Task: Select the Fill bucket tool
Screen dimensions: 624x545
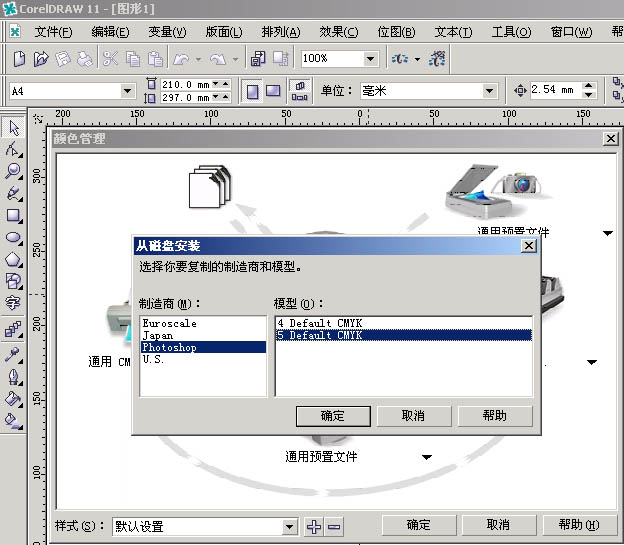Action: (x=13, y=398)
